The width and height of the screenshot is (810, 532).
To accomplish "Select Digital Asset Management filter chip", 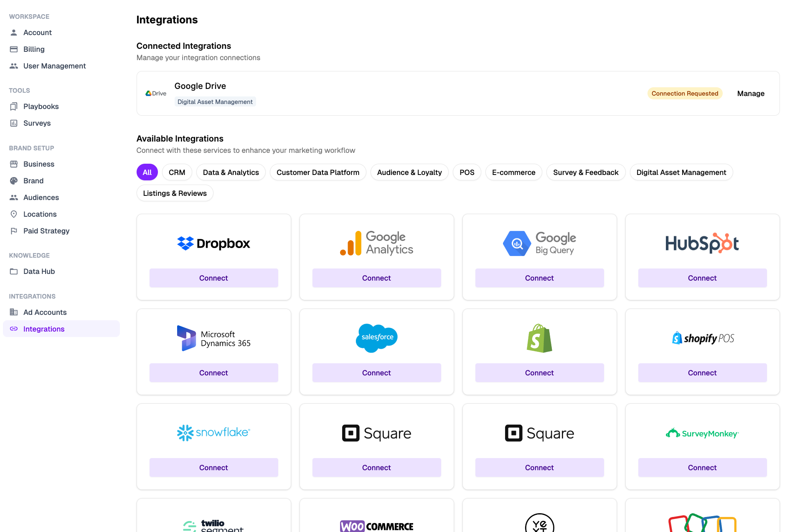I will (x=681, y=172).
